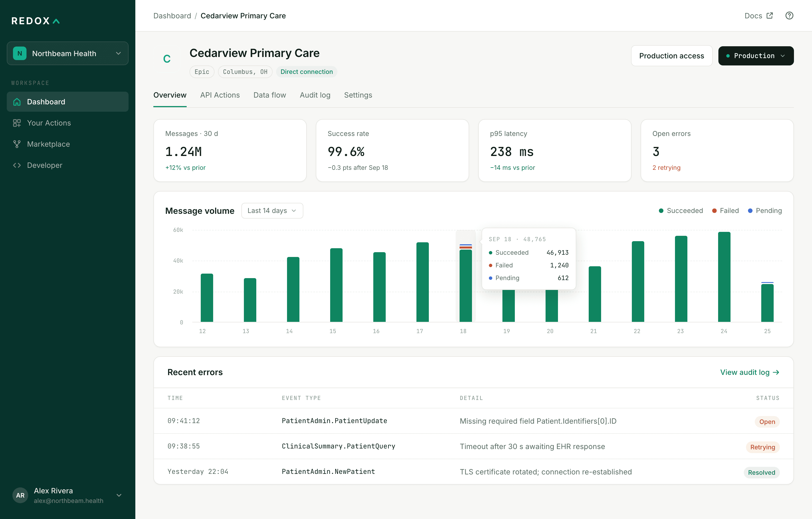Open the Last 14 days range dropdown

[272, 211]
